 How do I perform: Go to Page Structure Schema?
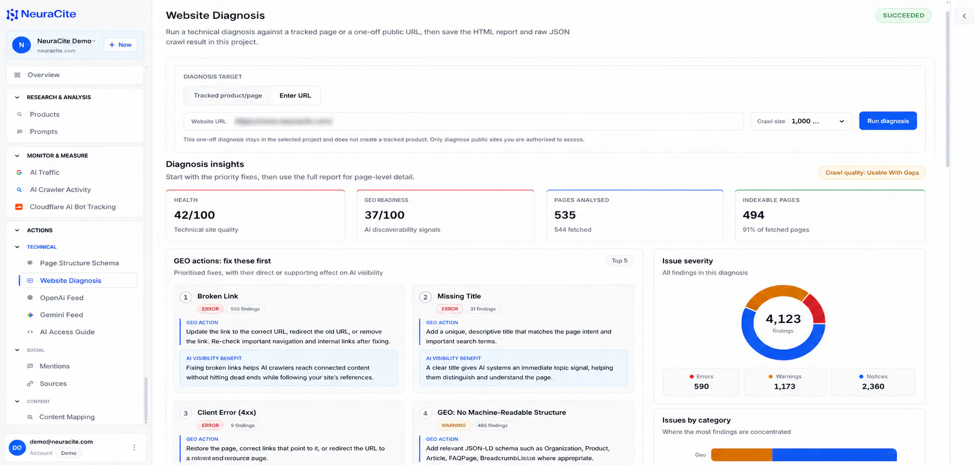pos(79,263)
